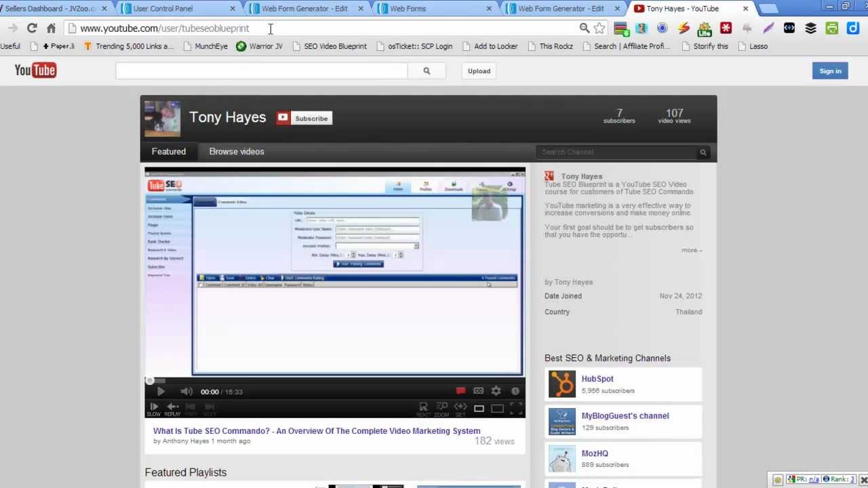
Task: Click the Sign in button
Action: point(830,70)
